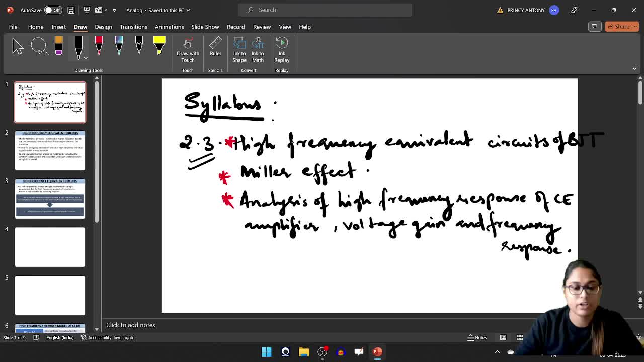Expand the black pen options arrow
Image resolution: width=644 pixels, height=362 pixels.
86,58
